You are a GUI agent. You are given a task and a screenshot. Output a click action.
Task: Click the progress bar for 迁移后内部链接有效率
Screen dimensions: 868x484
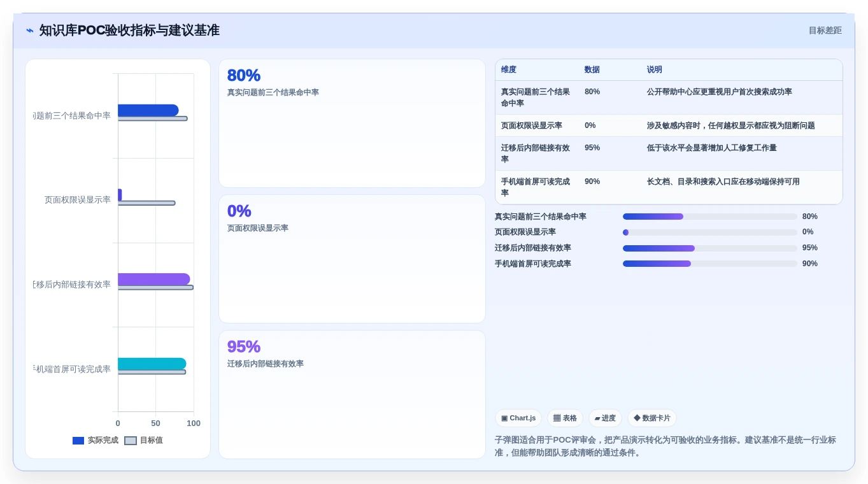coord(710,248)
